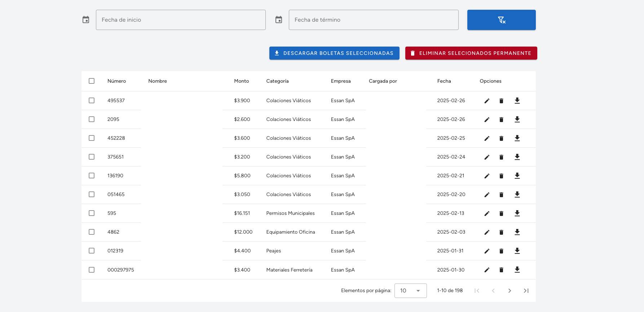Select the checkbox for receipt 000297975
Screen dimensions: 644x312
coord(92,270)
